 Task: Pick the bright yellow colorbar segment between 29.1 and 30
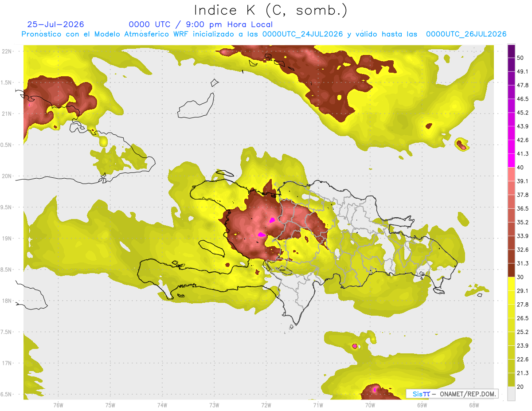tap(512, 284)
